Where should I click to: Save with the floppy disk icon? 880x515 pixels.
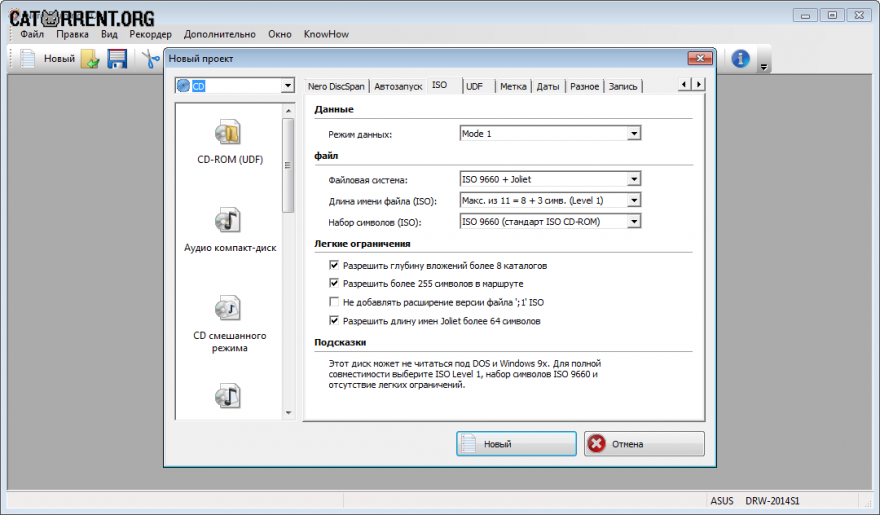[117, 59]
